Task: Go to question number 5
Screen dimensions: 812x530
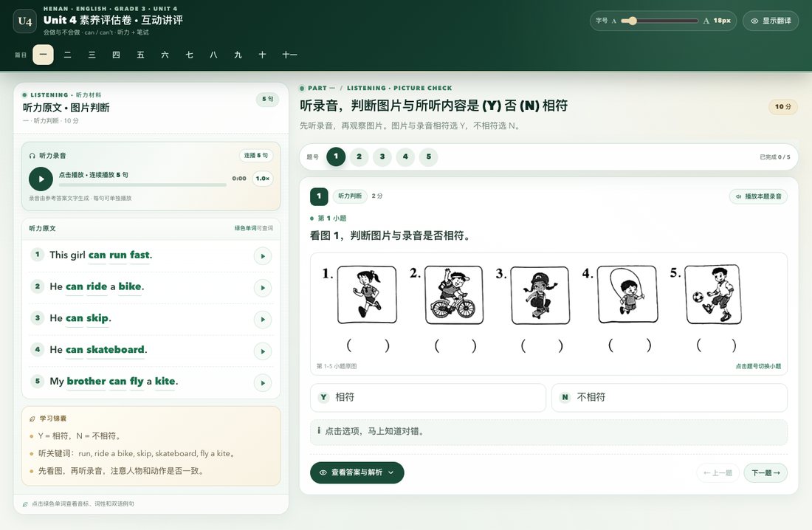Action: click(428, 156)
